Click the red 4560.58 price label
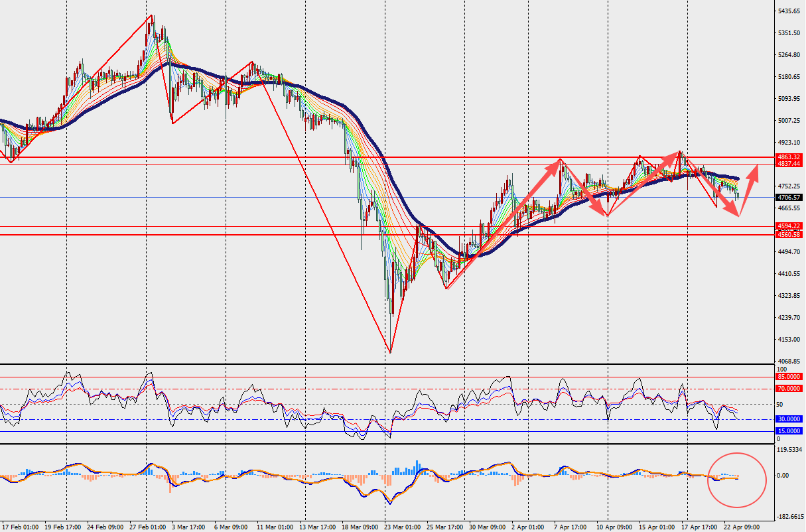 [x=788, y=235]
